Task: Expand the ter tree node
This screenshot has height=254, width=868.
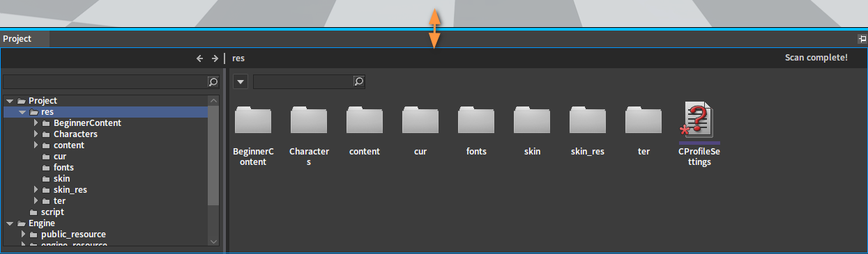Action: click(36, 201)
